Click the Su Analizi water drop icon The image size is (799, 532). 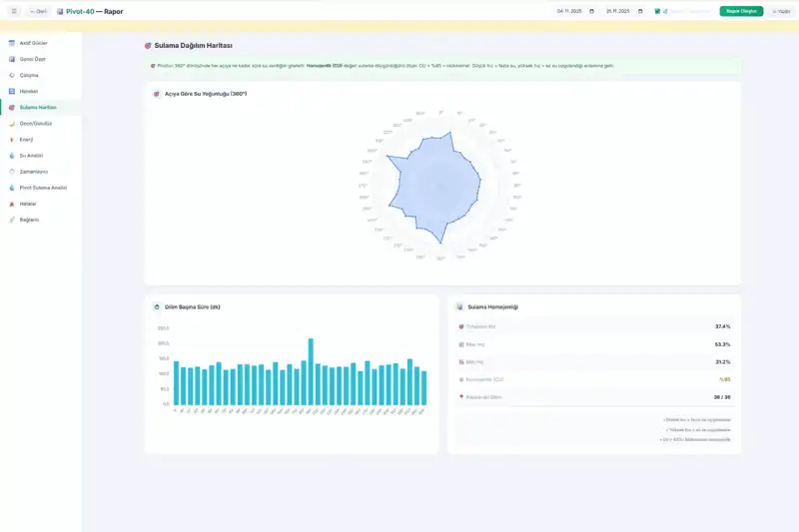(x=11, y=156)
